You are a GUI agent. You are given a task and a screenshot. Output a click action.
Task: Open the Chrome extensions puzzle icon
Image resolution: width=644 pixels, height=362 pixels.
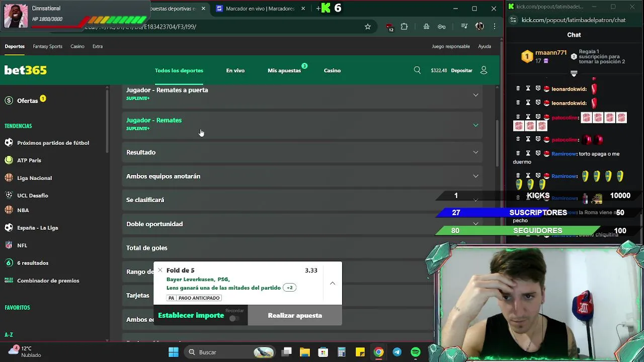point(404,27)
